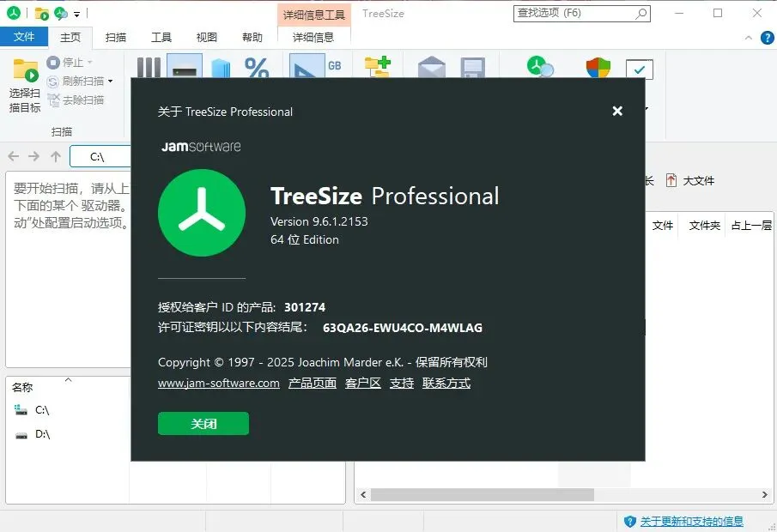Open the 文件 menu tab
Viewport: 777px width, 532px height.
pyautogui.click(x=24, y=37)
